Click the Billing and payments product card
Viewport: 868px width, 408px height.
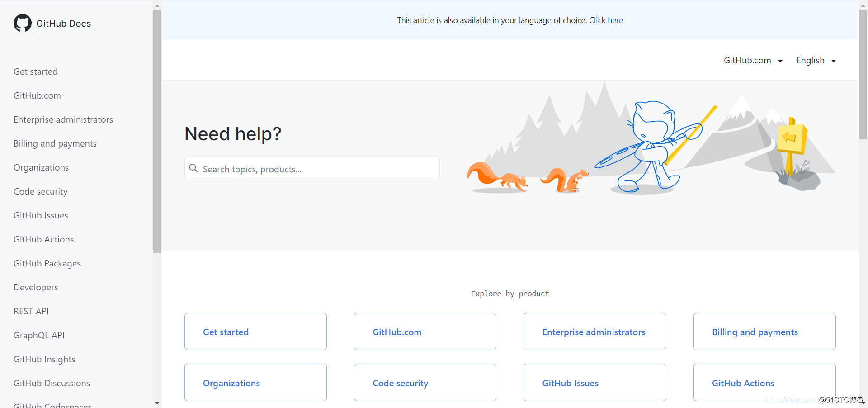[764, 332]
